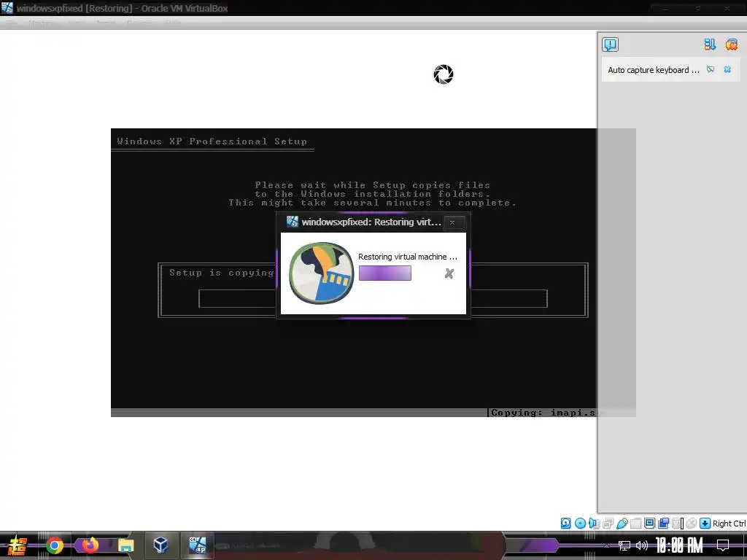Viewport: 747px width, 560px height.
Task: Click the Windows XP Professional Setup heading
Action: pos(212,141)
